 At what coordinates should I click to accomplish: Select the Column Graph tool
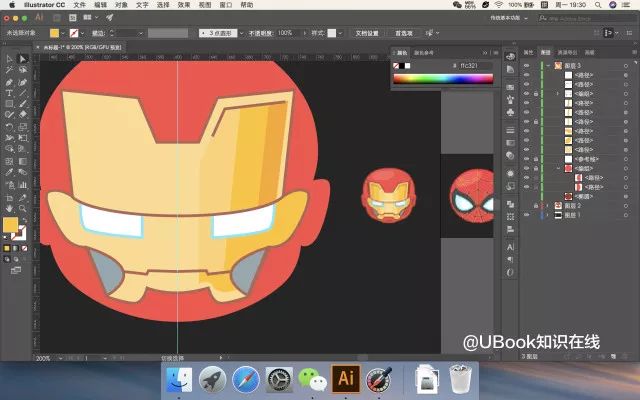(x=23, y=185)
